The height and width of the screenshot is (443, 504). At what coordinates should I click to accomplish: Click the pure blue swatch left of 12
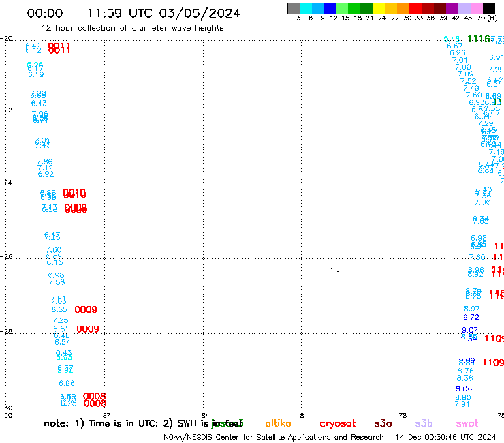(330, 8)
